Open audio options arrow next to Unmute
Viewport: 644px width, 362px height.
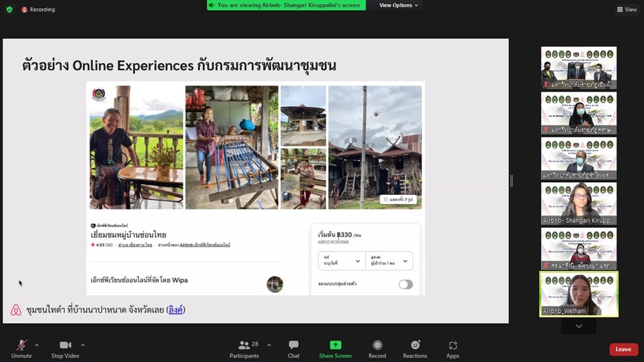click(x=36, y=345)
